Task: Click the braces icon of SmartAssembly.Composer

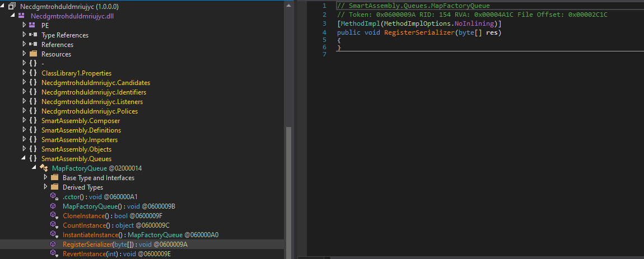Action: [32, 121]
